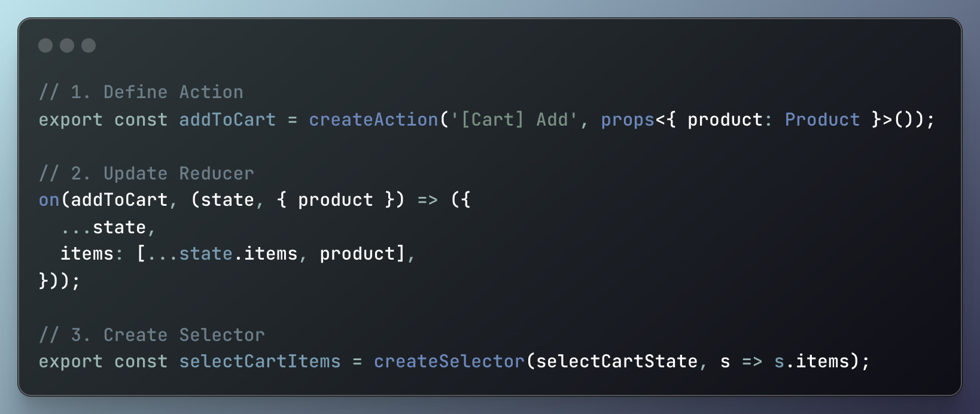Viewport: 980px width, 414px height.
Task: Click the createSelector function call
Action: (x=449, y=361)
